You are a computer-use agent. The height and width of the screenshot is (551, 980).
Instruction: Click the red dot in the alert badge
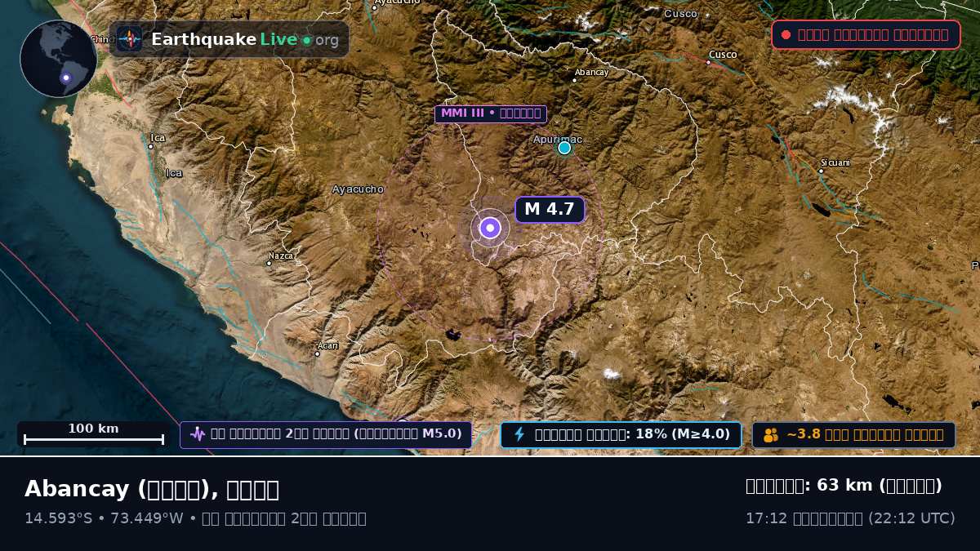click(x=786, y=34)
